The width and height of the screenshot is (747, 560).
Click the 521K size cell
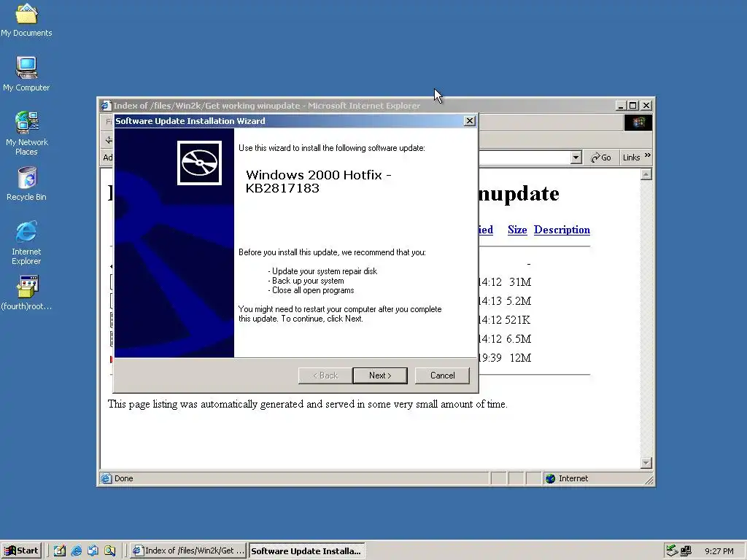[x=517, y=320]
